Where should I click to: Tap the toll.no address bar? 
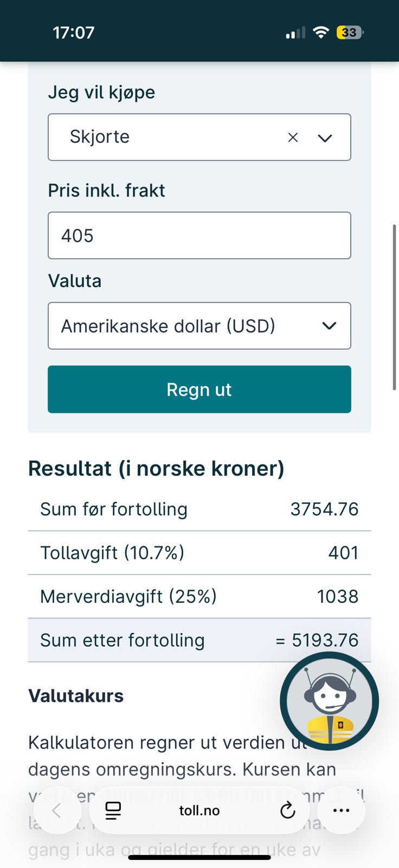[200, 810]
